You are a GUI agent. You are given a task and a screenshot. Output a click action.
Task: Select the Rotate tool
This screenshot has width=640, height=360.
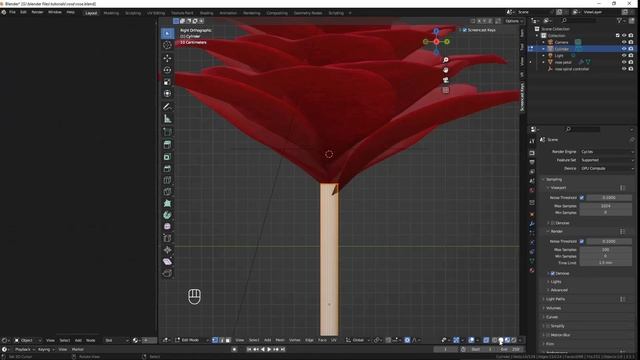coord(167,70)
